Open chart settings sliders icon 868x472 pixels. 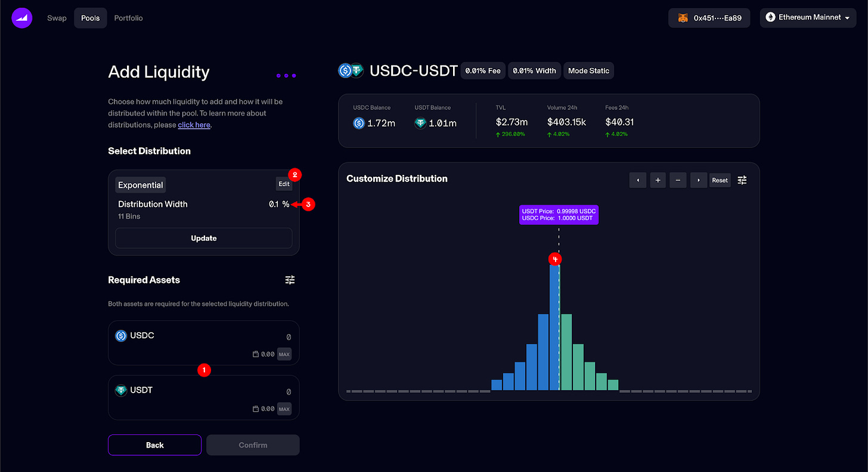[x=742, y=180]
